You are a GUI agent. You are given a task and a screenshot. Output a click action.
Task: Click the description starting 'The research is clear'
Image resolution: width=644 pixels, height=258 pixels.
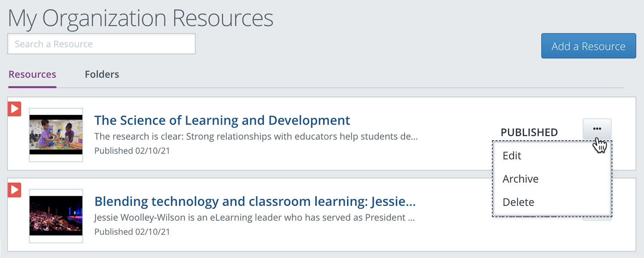(256, 137)
